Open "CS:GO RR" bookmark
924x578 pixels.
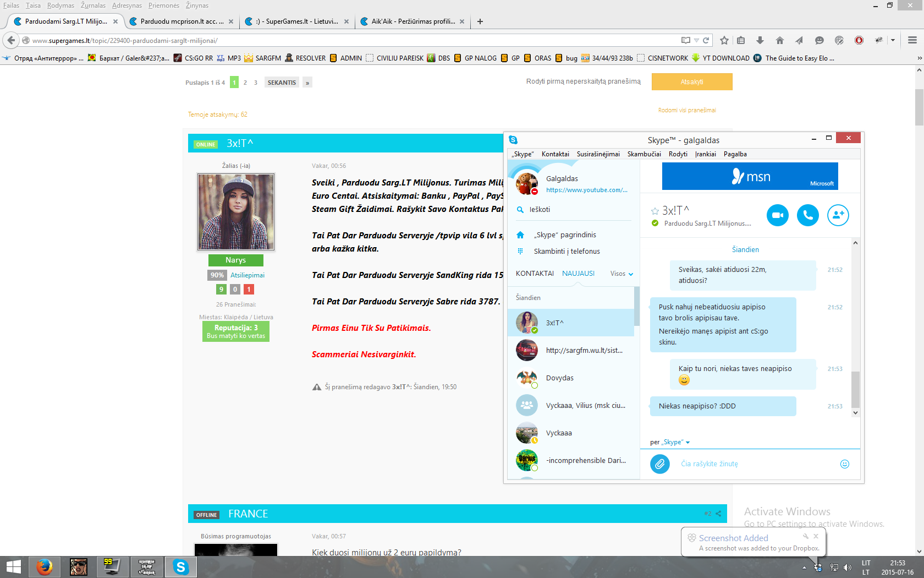point(194,58)
